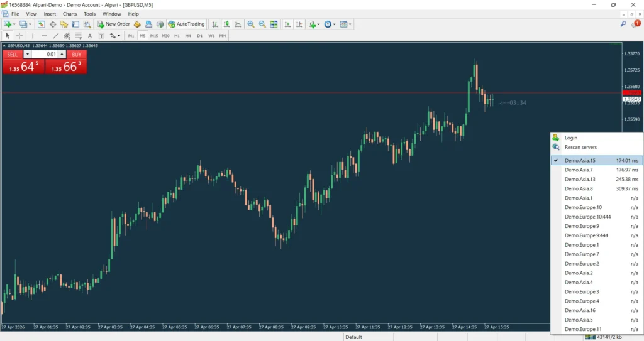Open the Window menu
The image size is (644, 341).
click(112, 14)
